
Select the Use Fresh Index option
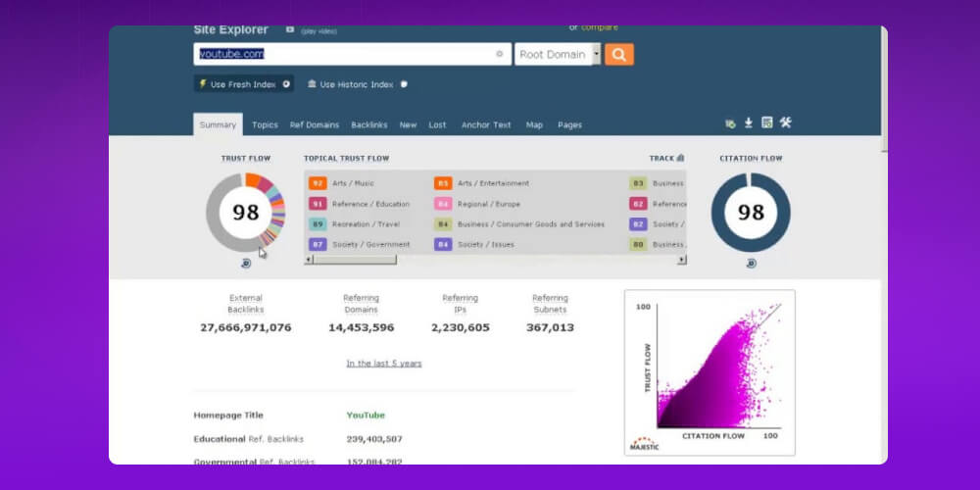[243, 84]
